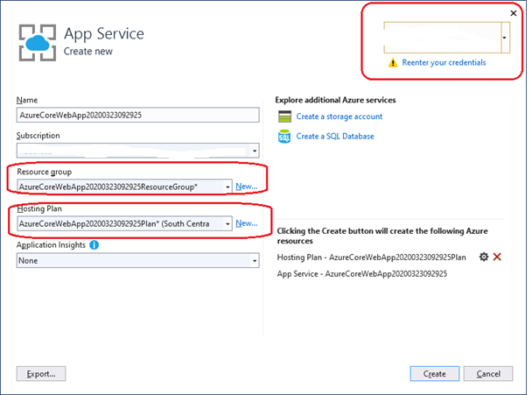
Task: Open the account selector dropdown
Action: (x=505, y=38)
